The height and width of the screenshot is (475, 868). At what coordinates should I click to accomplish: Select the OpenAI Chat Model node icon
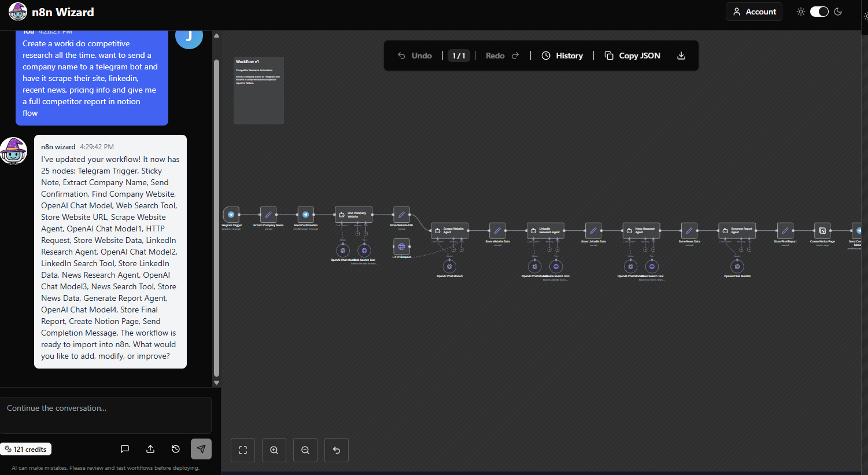tap(343, 251)
